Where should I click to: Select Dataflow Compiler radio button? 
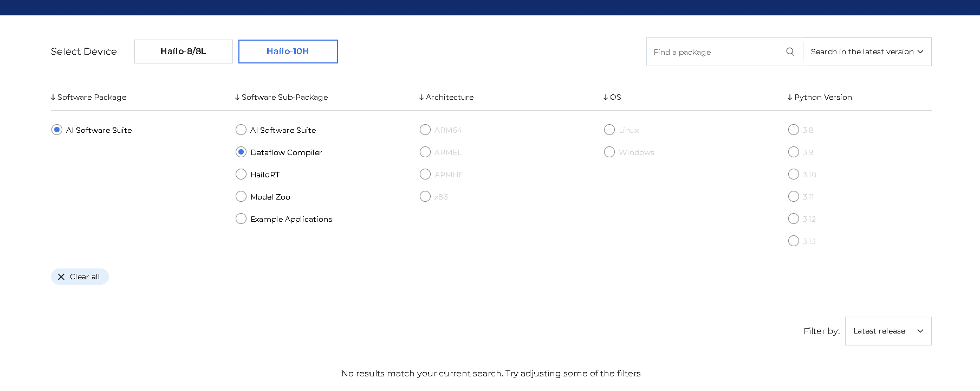coord(241,152)
